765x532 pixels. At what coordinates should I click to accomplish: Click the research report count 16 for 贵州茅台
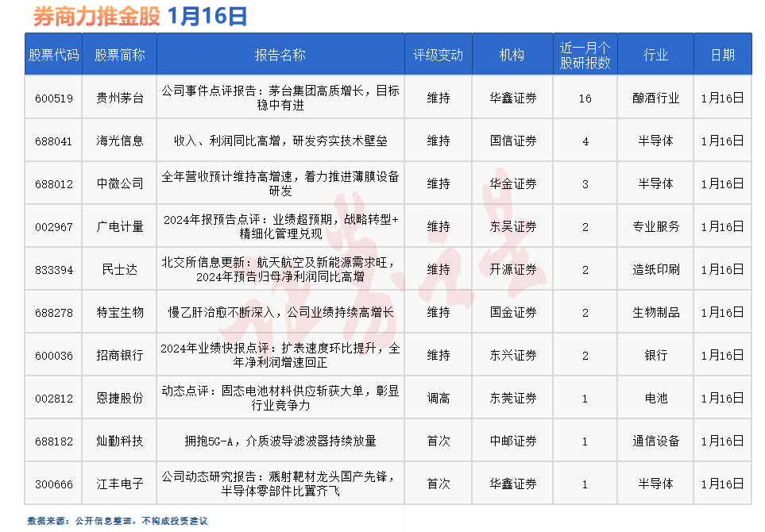(x=585, y=98)
